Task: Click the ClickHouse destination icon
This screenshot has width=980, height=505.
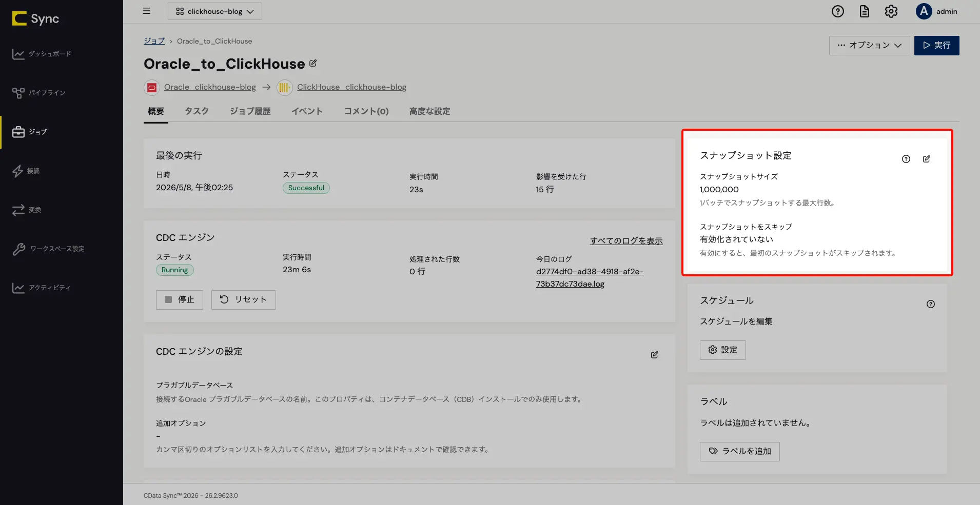Action: point(284,88)
